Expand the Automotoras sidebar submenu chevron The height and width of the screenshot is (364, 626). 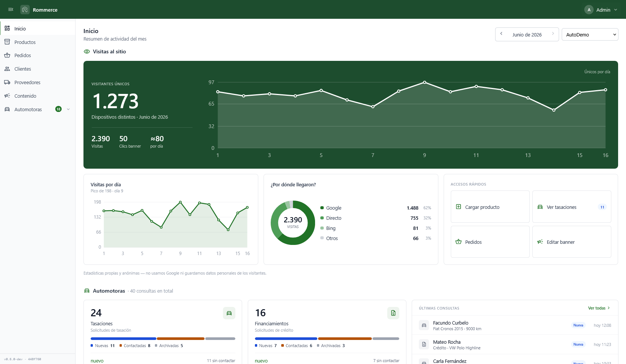coord(68,109)
